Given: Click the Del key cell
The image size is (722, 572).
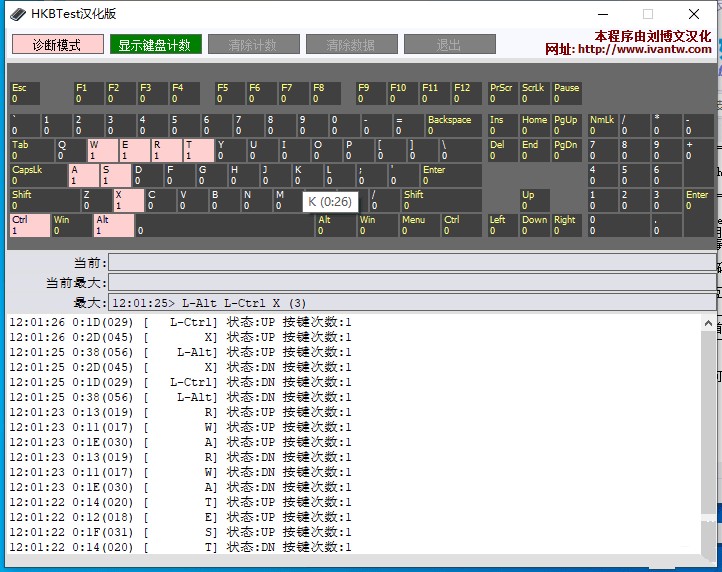Looking at the screenshot, I should coord(503,151).
